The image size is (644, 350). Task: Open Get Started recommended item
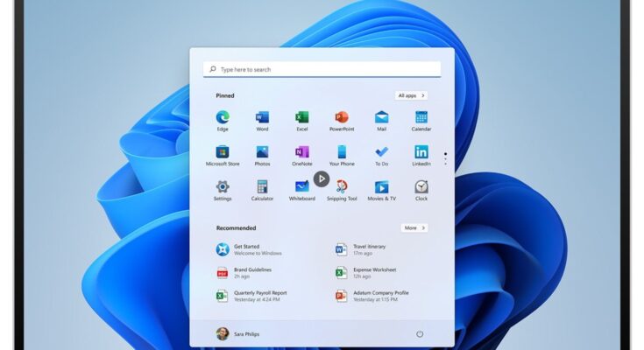click(x=250, y=249)
